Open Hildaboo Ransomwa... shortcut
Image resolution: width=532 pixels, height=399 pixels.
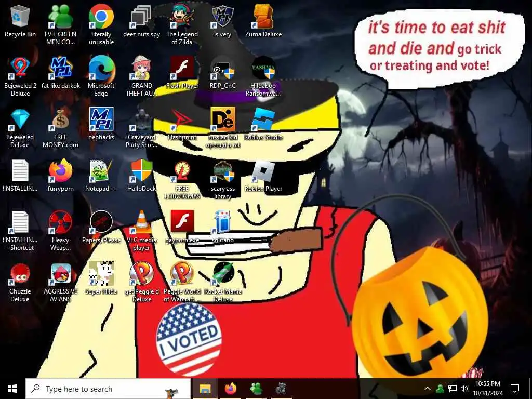tap(263, 76)
